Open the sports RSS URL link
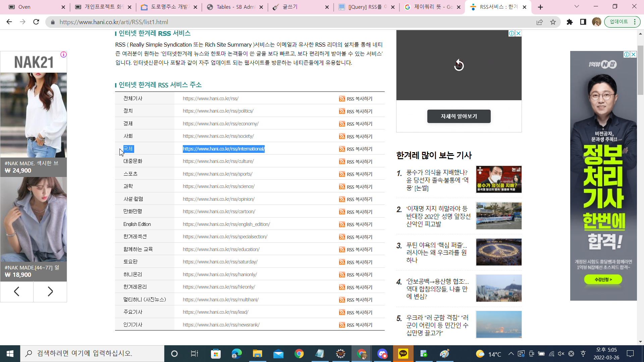 (217, 174)
